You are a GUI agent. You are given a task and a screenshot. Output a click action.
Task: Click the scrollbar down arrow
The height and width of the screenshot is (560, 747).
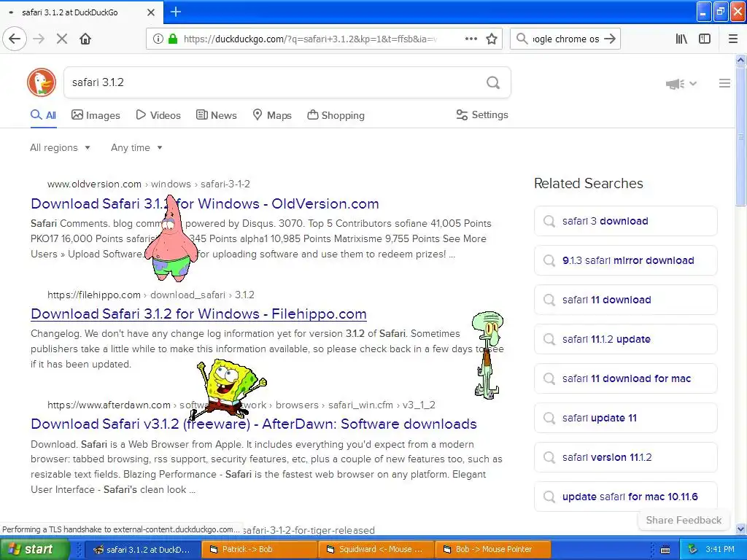tap(740, 529)
